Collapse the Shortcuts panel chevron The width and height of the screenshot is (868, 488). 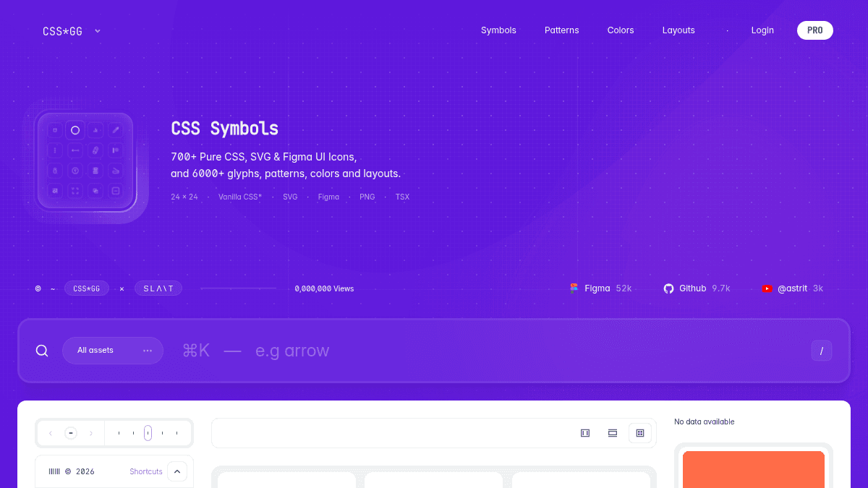tap(177, 471)
